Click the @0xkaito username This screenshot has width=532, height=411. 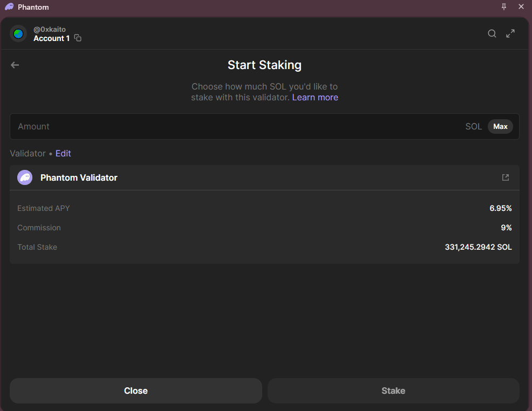click(50, 29)
